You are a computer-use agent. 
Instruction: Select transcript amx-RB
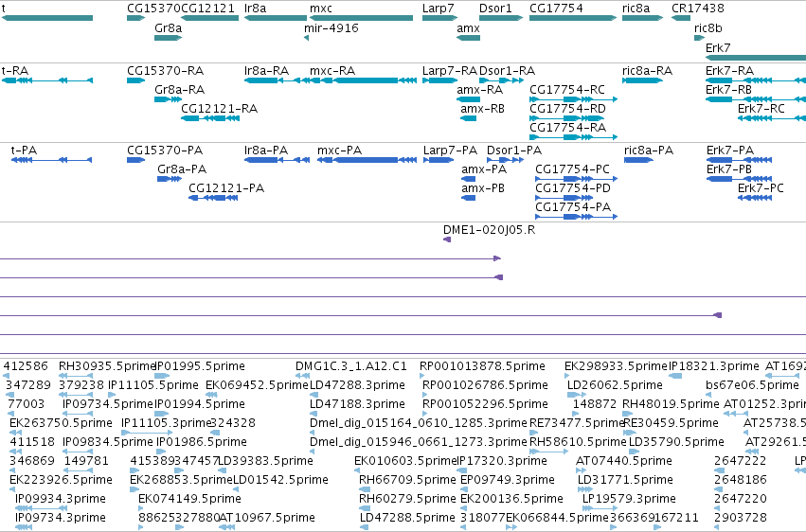click(469, 118)
